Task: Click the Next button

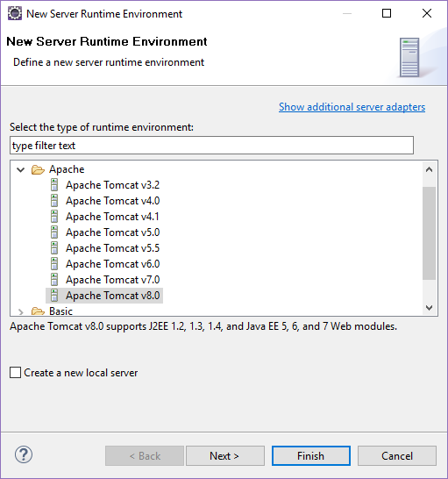Action: pos(225,456)
